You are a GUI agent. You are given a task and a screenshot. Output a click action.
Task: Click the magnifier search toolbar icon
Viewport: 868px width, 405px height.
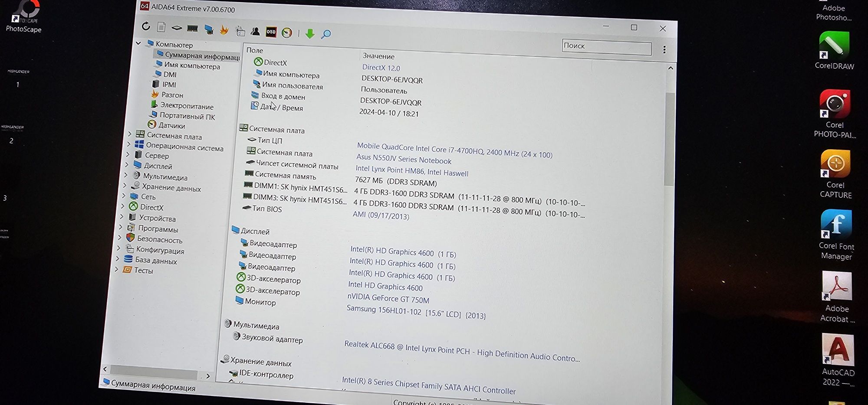[326, 34]
